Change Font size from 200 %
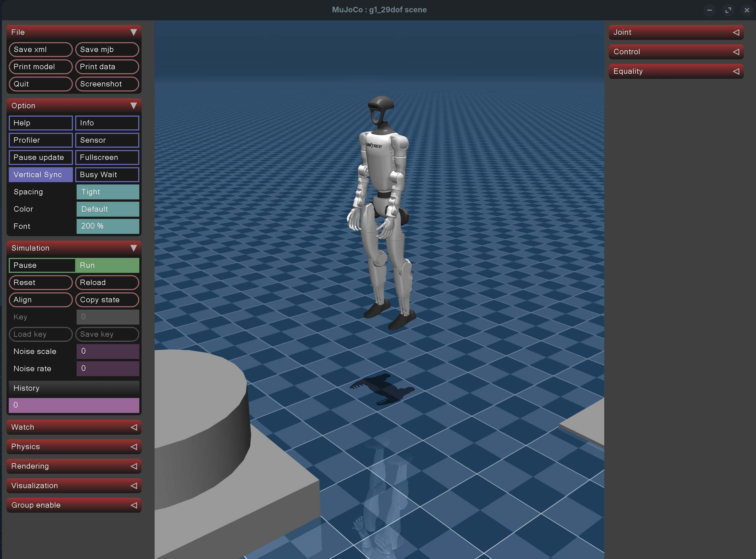 point(108,226)
